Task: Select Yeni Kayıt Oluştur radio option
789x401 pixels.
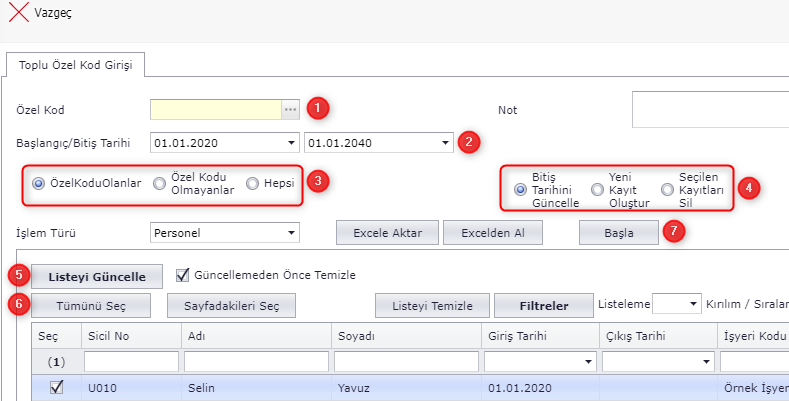Action: pyautogui.click(x=597, y=189)
